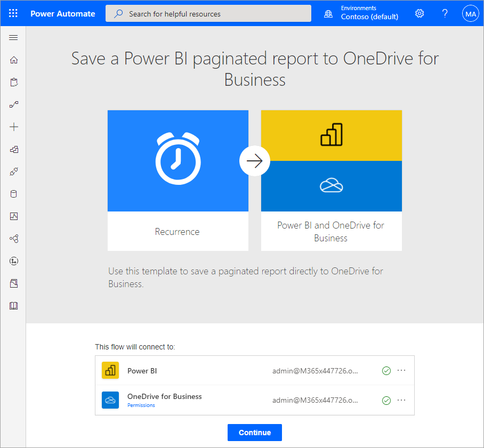Go to Home in sidebar
Viewport: 484px width, 448px height.
tap(13, 60)
